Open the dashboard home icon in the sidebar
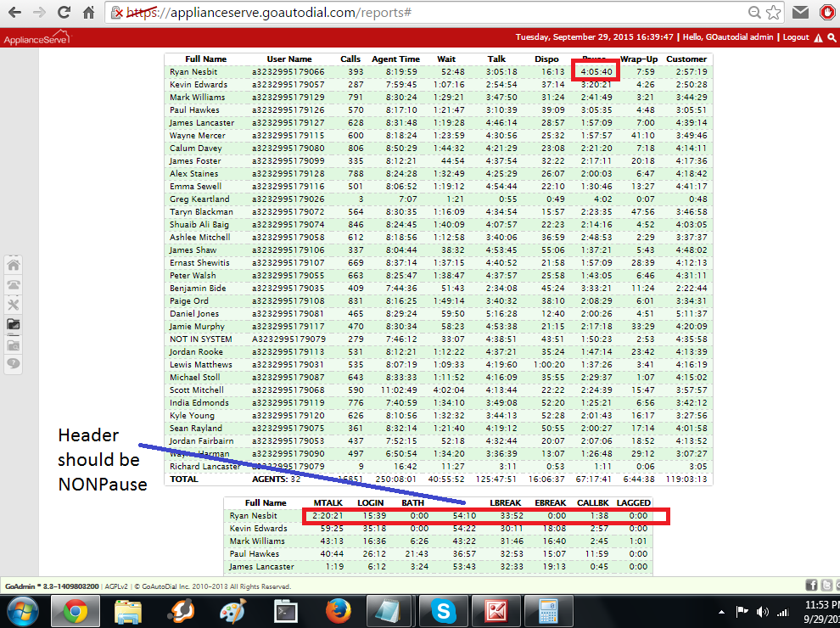The image size is (840, 628). 14,265
